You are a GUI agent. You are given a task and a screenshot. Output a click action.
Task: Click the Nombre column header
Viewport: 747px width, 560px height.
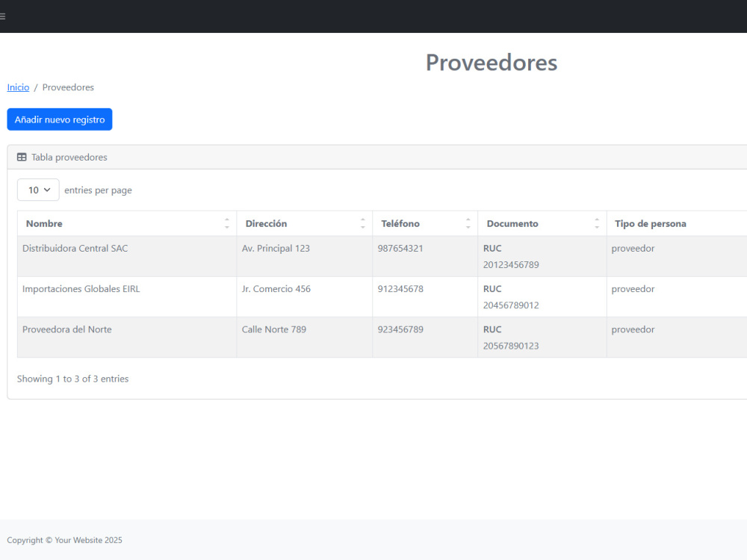click(127, 223)
